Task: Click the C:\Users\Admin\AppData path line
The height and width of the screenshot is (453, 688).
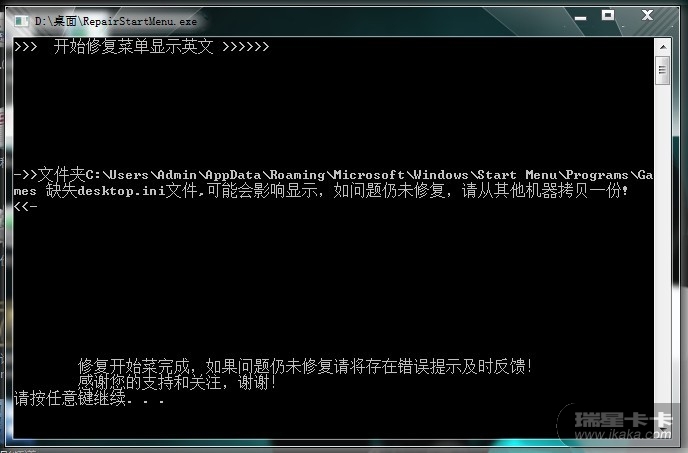Action: click(333, 175)
